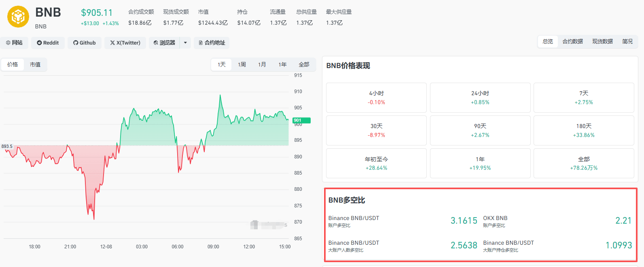Click the 24小时 performance card
This screenshot has width=644, height=267.
[480, 98]
